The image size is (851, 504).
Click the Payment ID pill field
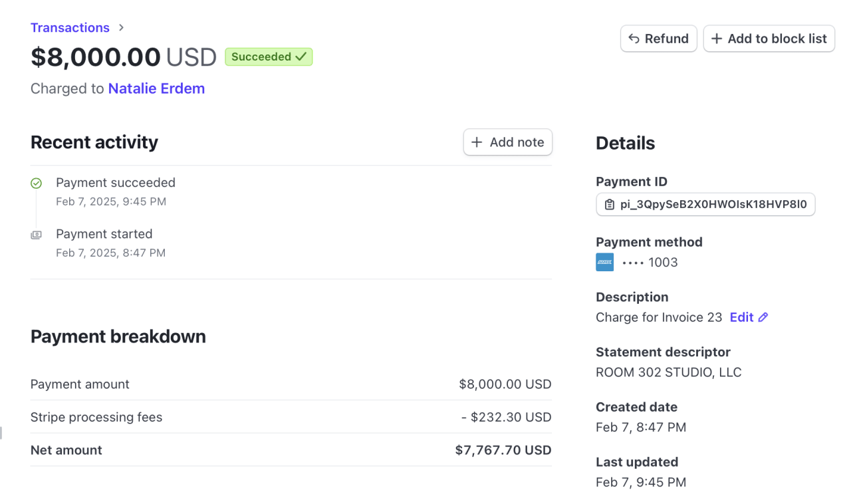(x=705, y=204)
